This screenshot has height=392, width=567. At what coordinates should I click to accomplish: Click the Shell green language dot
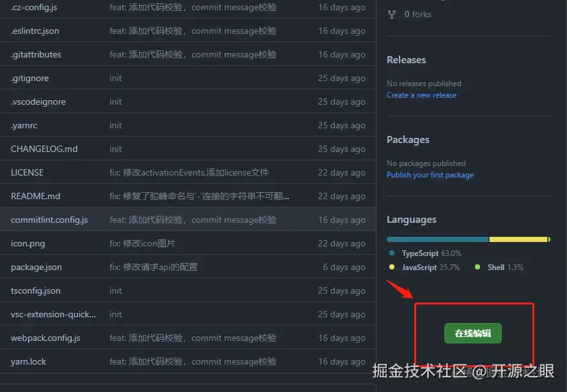click(478, 267)
